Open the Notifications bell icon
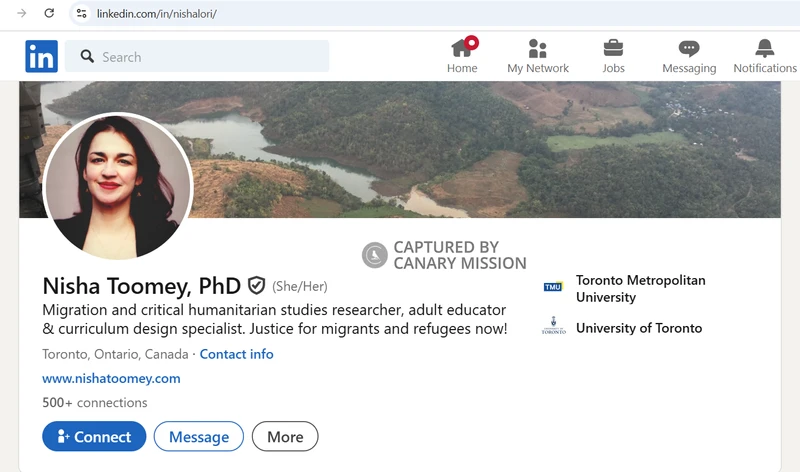Viewport: 800px width, 472px height. tap(764, 48)
